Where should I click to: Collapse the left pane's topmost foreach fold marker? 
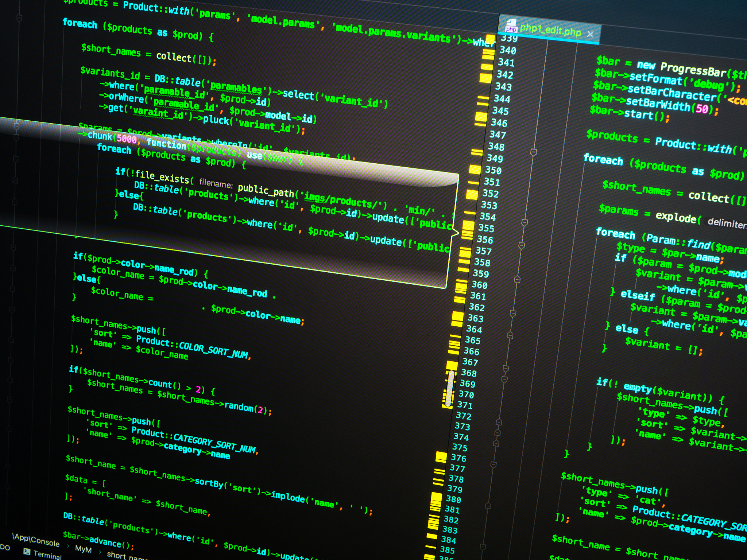pyautogui.click(x=19, y=18)
